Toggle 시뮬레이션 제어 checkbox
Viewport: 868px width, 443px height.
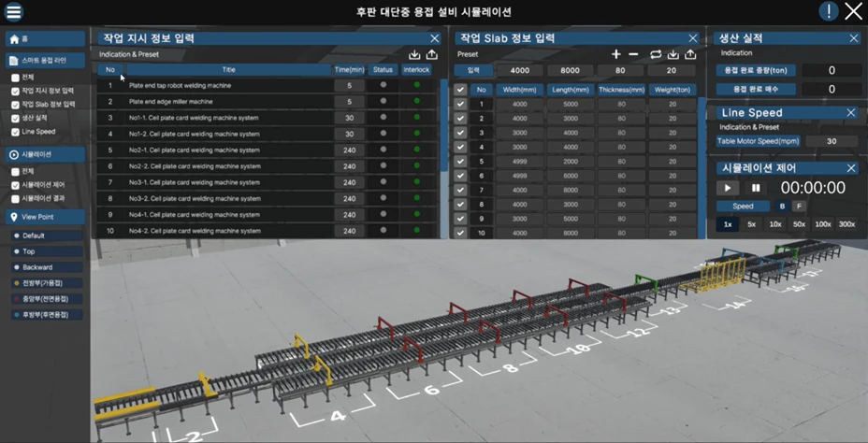click(x=16, y=185)
